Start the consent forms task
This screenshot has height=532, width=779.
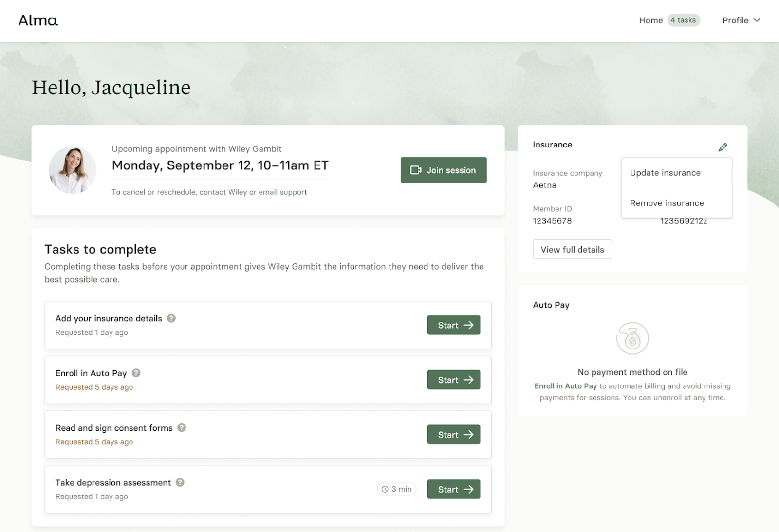point(453,434)
